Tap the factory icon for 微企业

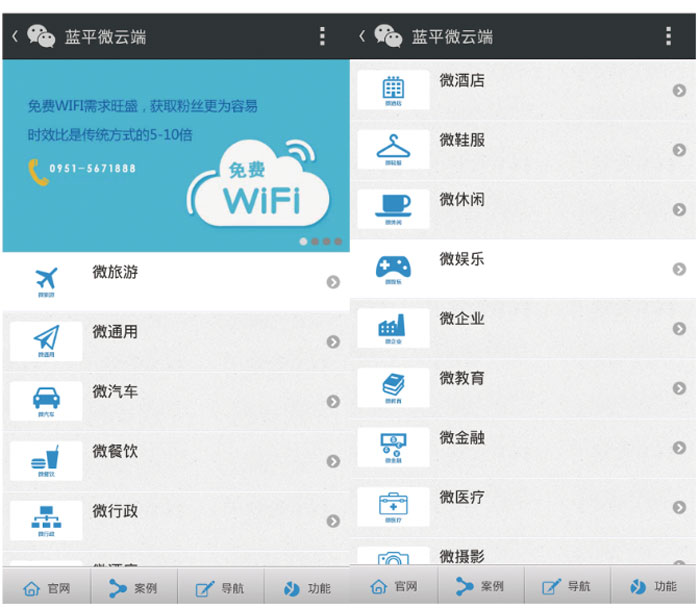(393, 328)
